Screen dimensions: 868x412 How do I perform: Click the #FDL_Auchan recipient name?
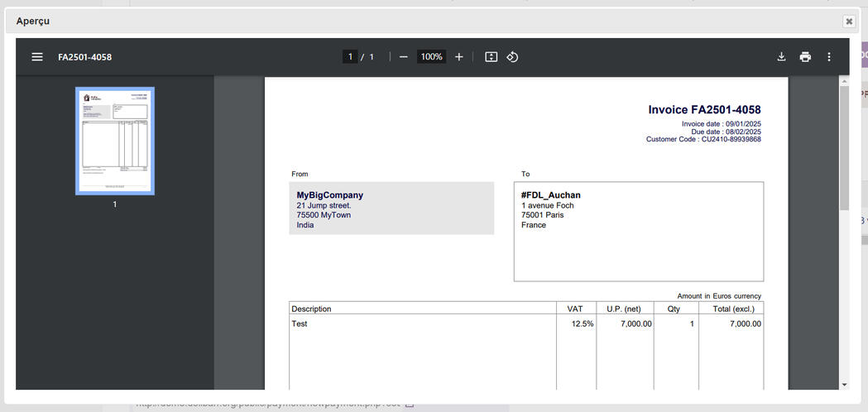click(x=550, y=195)
